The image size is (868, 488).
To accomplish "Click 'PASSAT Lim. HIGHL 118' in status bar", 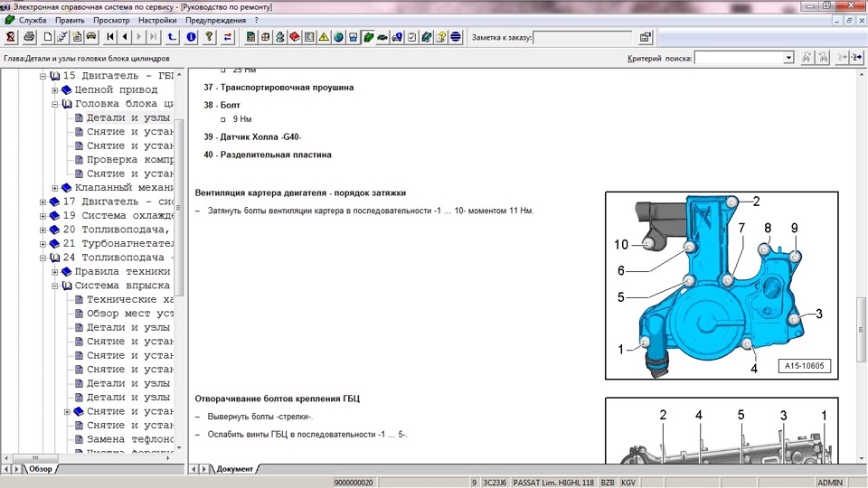I will click(x=553, y=483).
